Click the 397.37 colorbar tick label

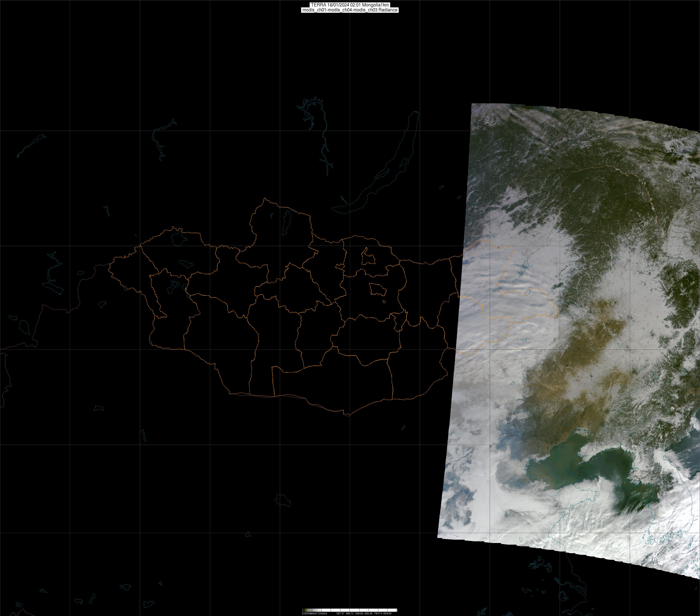340,613
